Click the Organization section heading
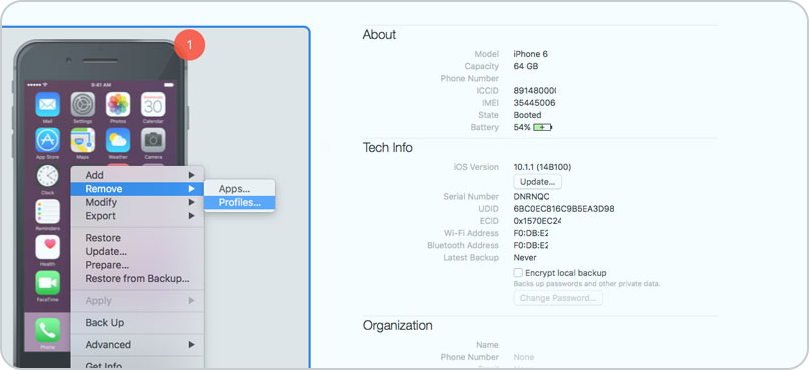The image size is (809, 370). coord(397,326)
